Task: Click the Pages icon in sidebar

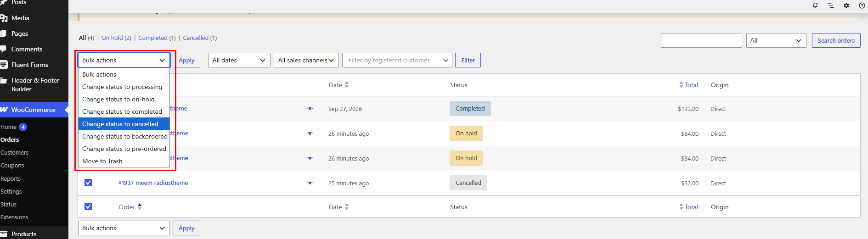Action: tap(4, 33)
